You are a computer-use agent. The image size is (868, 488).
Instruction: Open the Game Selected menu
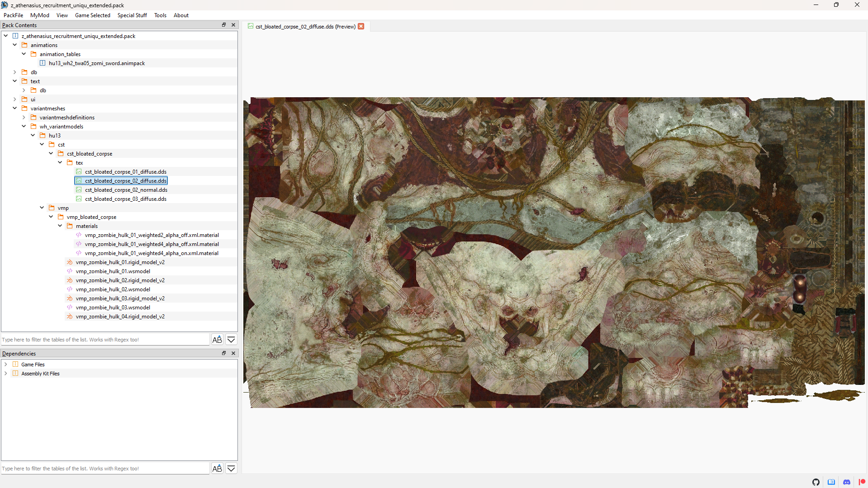point(93,15)
